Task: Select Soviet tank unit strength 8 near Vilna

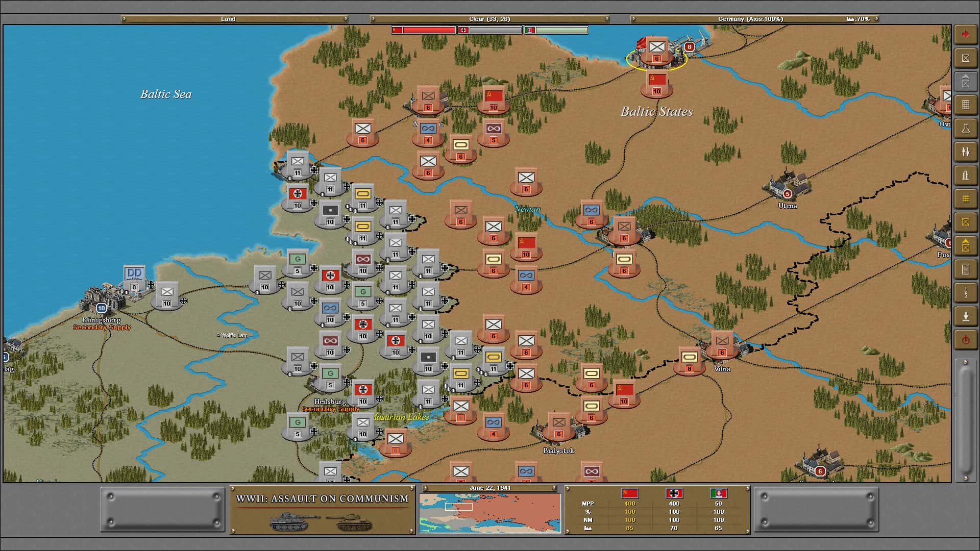Action: [x=690, y=361]
